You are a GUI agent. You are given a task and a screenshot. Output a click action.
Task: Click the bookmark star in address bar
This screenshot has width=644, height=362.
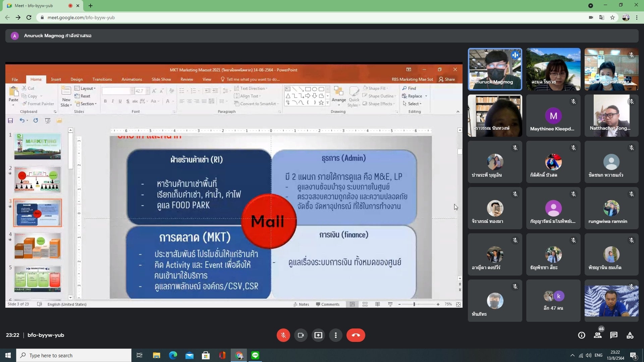pyautogui.click(x=612, y=17)
